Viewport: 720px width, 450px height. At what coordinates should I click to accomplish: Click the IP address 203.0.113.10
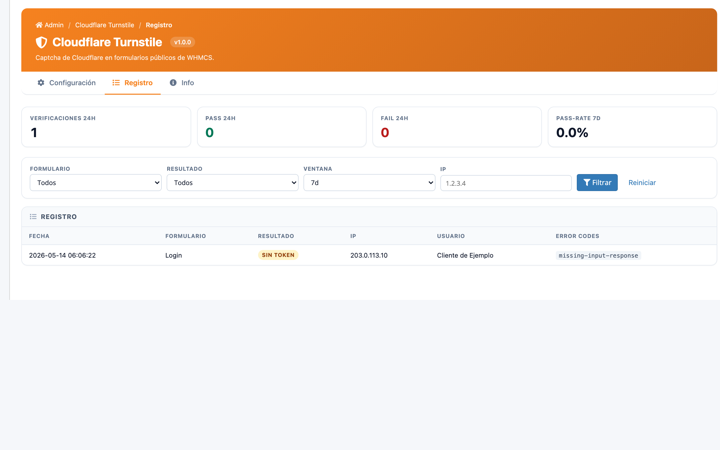click(x=369, y=255)
